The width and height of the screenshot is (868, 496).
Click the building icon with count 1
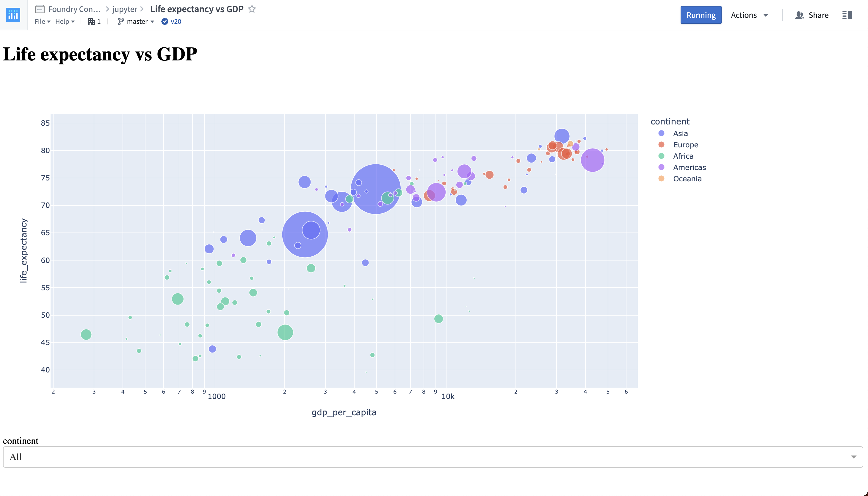91,21
